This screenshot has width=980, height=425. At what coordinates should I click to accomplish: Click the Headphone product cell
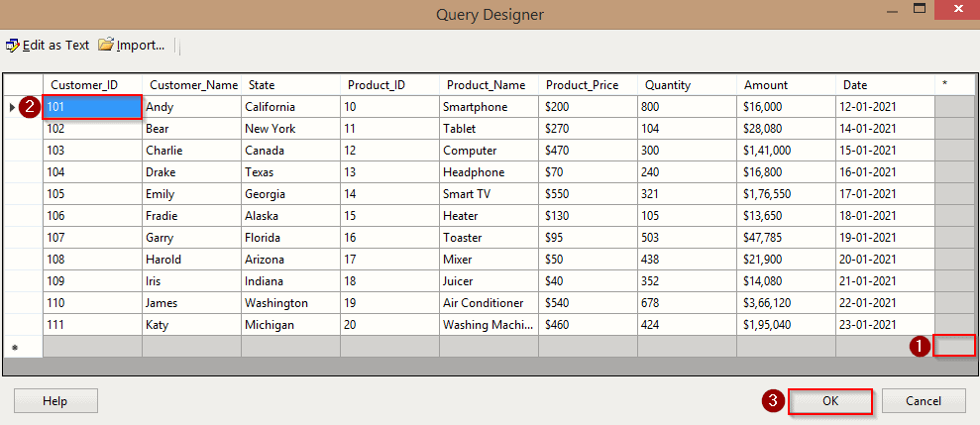point(489,171)
